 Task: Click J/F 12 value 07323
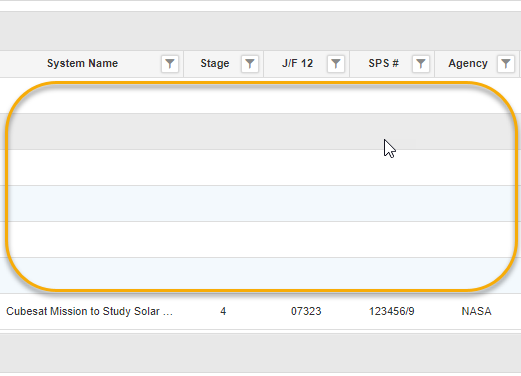[x=306, y=311]
